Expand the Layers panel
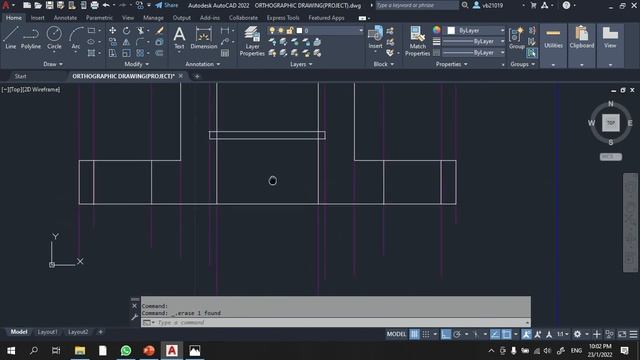 [301, 64]
